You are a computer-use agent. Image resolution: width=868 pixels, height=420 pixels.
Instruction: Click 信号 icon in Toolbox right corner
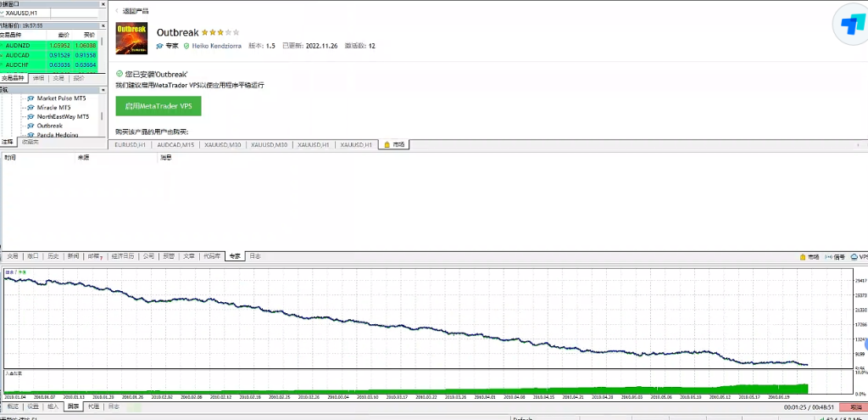click(829, 257)
